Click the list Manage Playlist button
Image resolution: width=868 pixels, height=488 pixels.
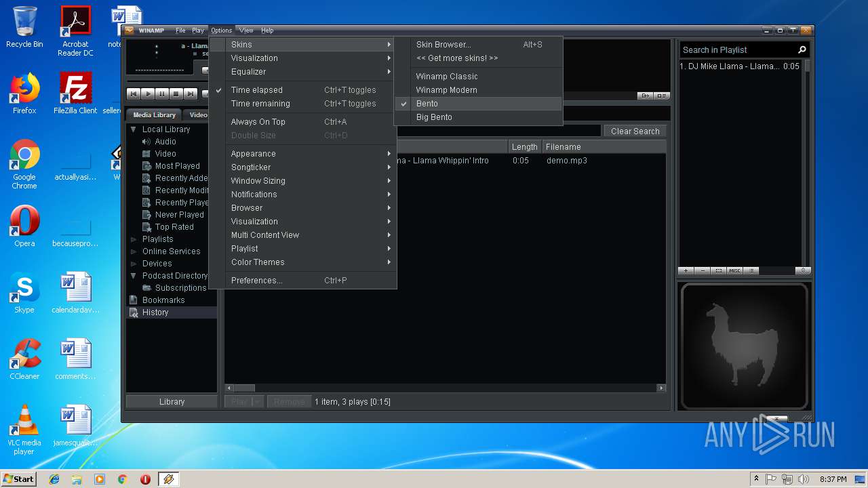click(x=751, y=270)
